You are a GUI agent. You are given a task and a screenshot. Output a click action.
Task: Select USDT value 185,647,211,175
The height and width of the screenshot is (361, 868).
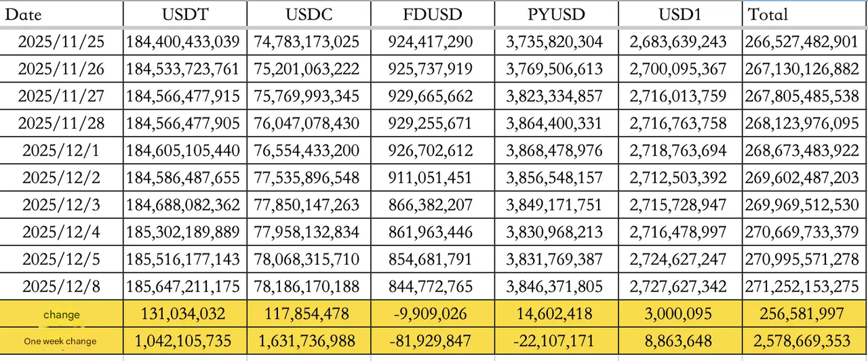tap(184, 286)
